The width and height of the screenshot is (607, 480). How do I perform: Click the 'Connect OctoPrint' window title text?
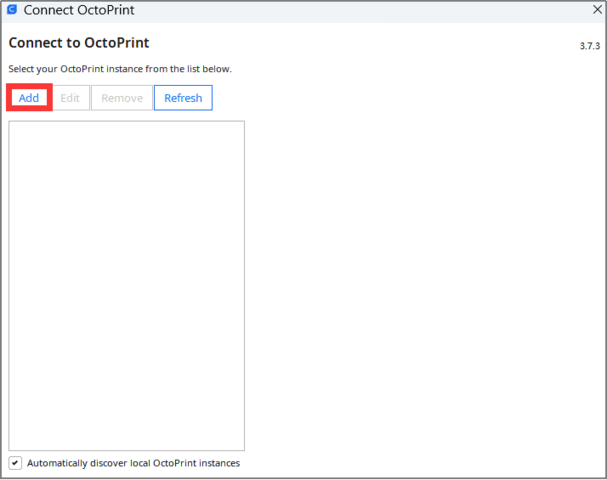pos(78,11)
